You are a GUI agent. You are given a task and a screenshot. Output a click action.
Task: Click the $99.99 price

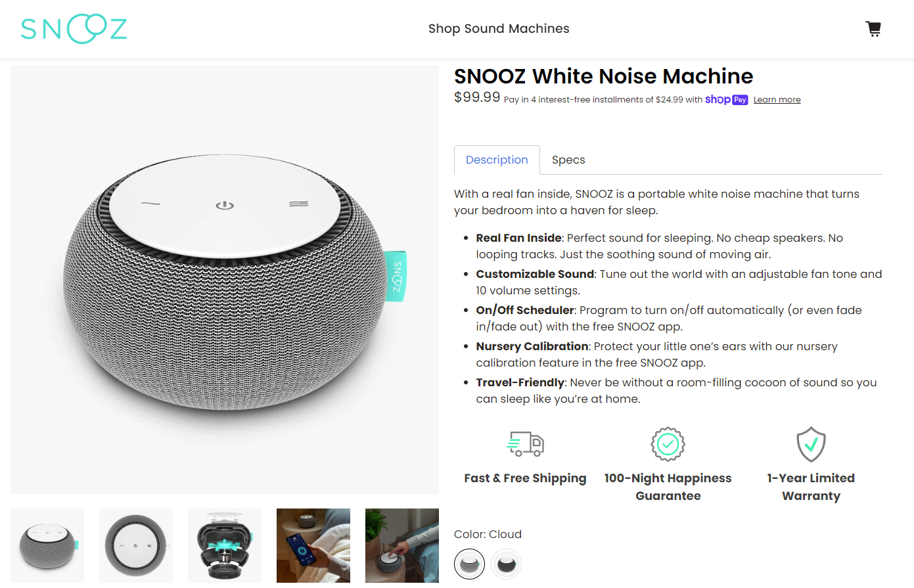pos(477,97)
